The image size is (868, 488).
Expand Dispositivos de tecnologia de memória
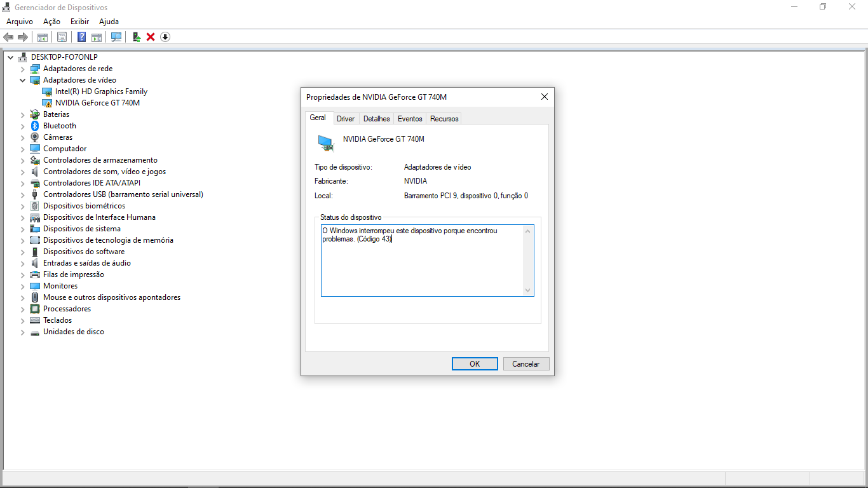click(22, 240)
